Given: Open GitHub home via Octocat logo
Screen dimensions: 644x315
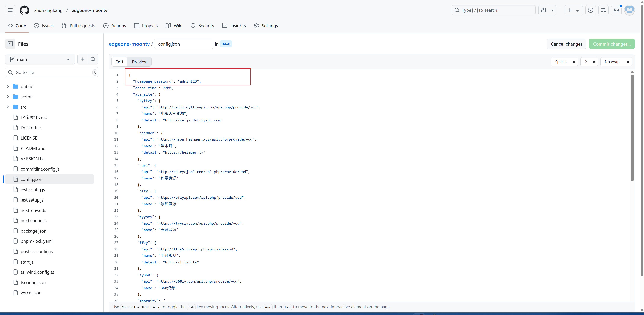Looking at the screenshot, I should pyautogui.click(x=24, y=10).
